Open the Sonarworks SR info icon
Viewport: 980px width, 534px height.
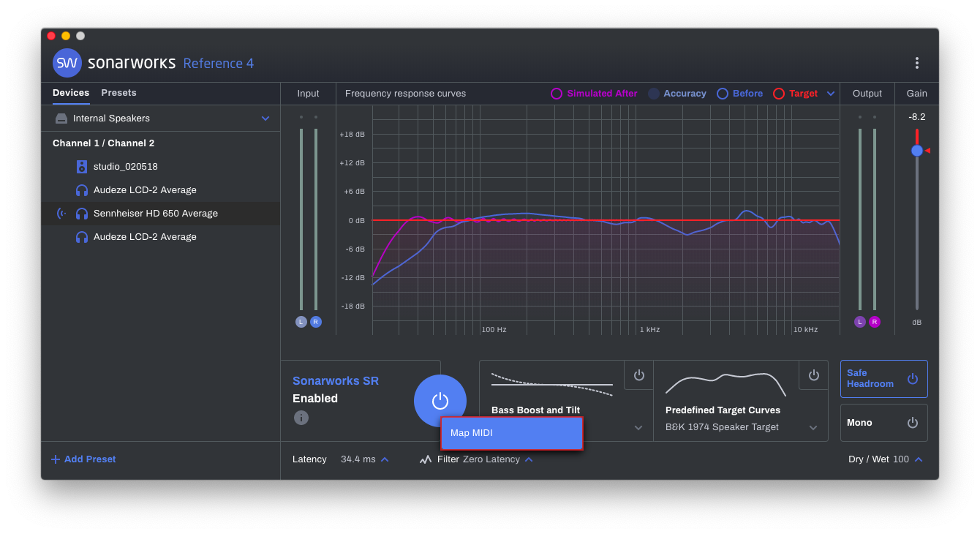[x=301, y=418]
